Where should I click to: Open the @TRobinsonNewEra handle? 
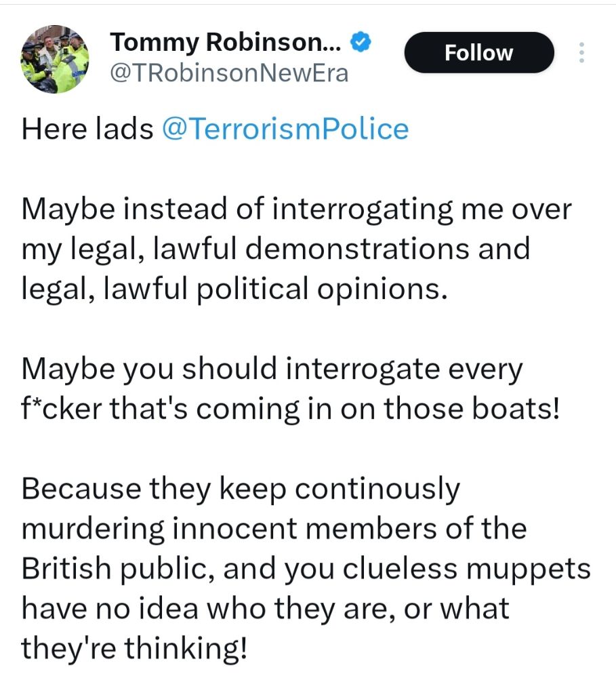click(229, 73)
